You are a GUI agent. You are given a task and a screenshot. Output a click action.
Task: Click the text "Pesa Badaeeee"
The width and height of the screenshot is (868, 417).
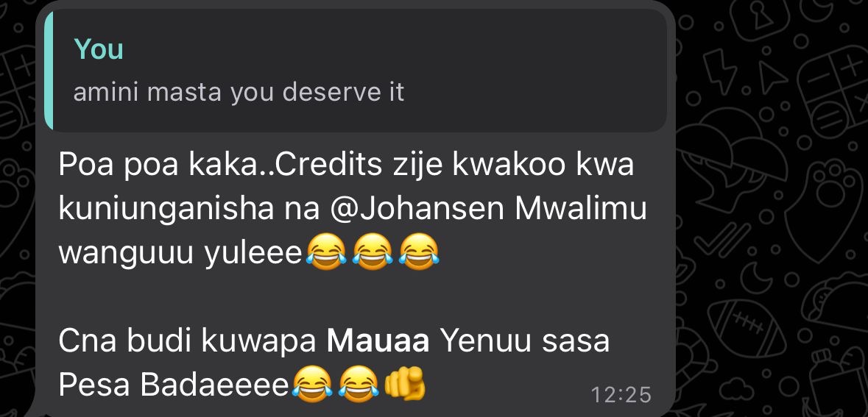(174, 385)
